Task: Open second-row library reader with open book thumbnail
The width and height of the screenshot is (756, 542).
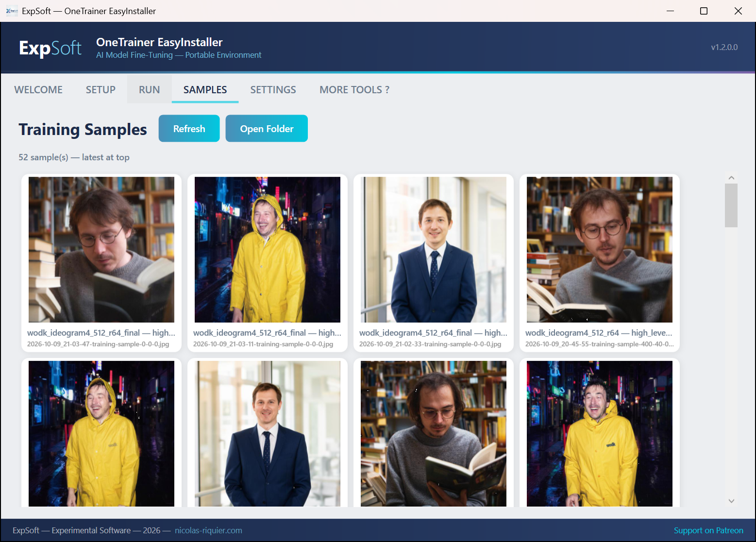Action: point(434,434)
